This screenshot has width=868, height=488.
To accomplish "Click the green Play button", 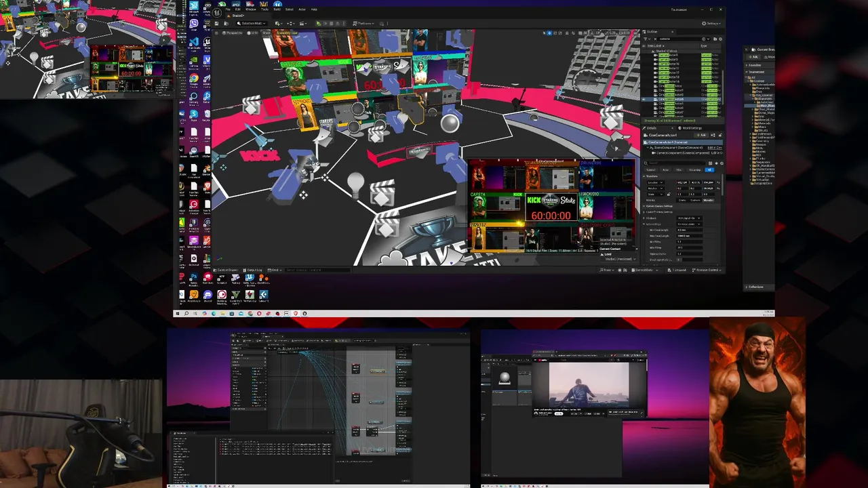I will [318, 24].
